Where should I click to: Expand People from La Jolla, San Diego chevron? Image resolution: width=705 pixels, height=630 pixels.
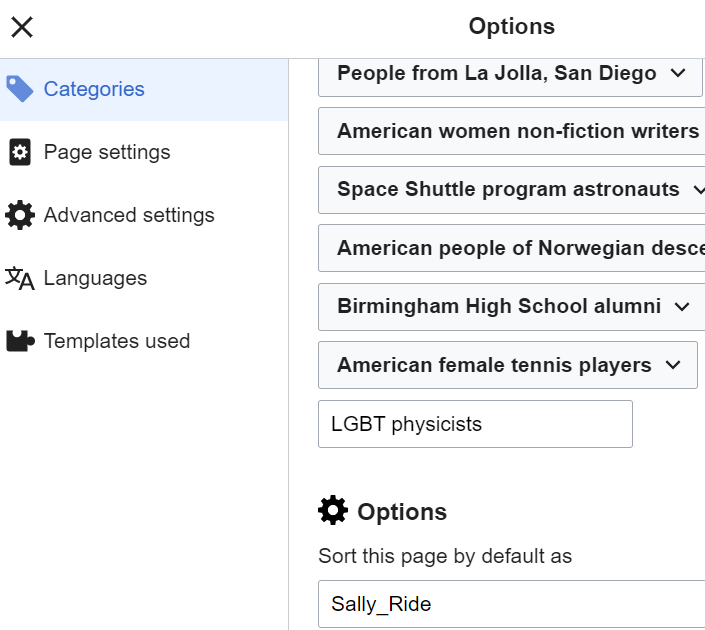(678, 73)
